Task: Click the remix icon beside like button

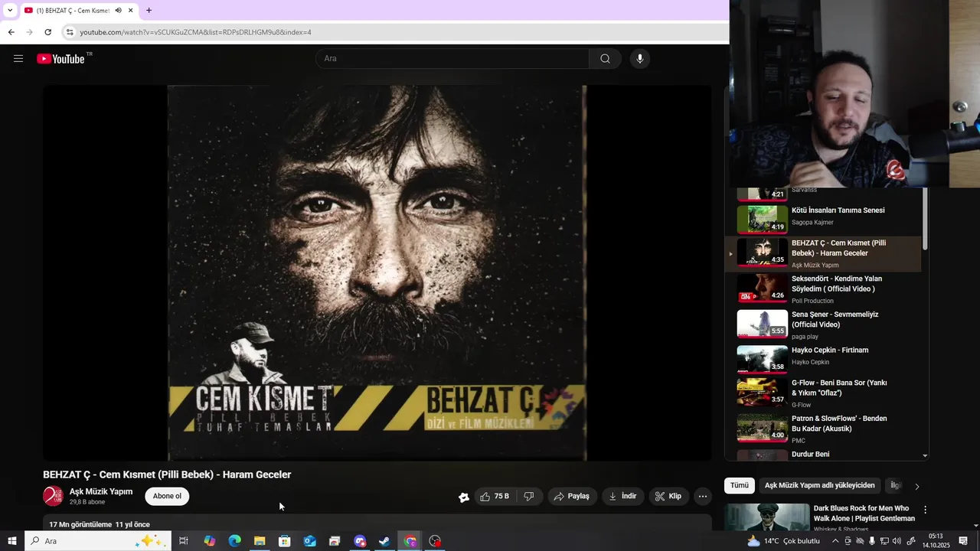Action: [464, 497]
